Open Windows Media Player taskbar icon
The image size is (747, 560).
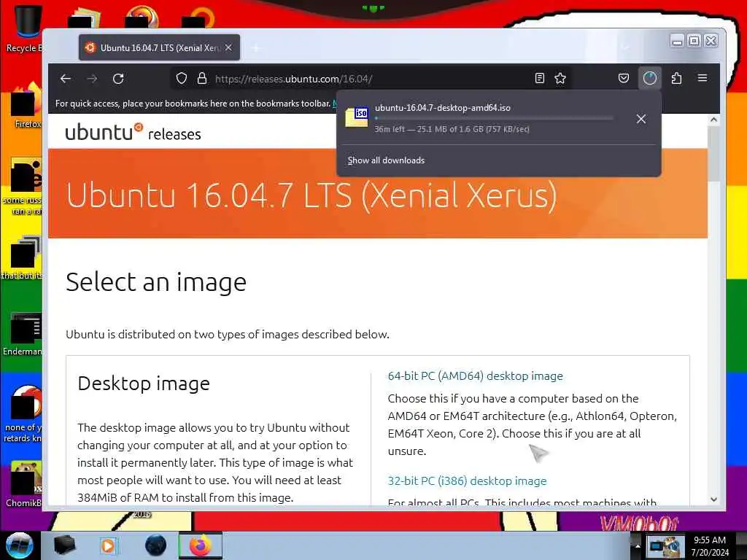point(108,545)
